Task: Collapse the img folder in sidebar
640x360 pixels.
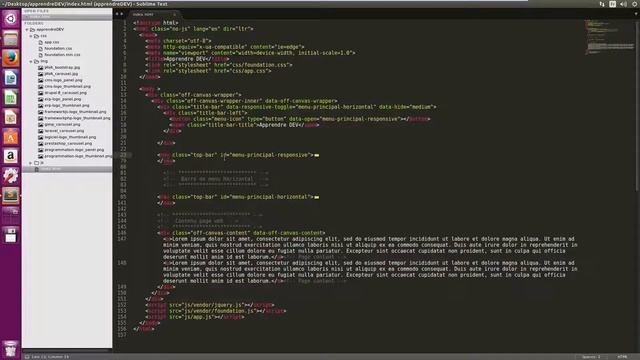Action: coord(31,61)
